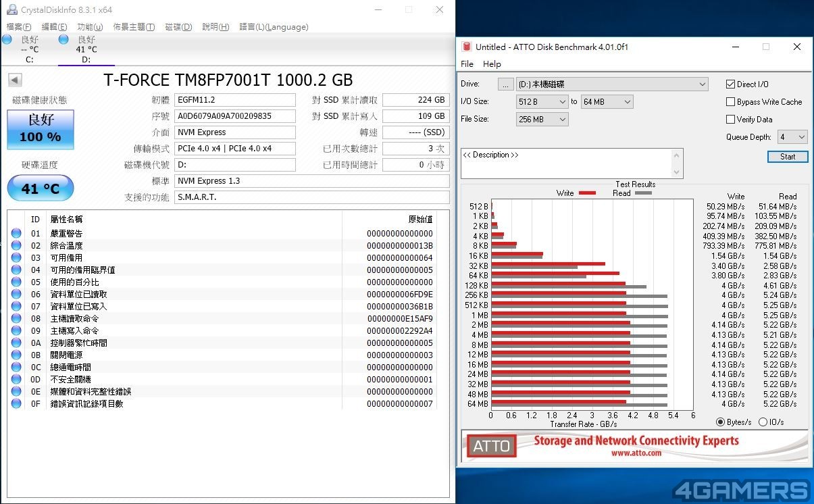Click the www.atto.com link in banner
This screenshot has width=814, height=504.
636,453
